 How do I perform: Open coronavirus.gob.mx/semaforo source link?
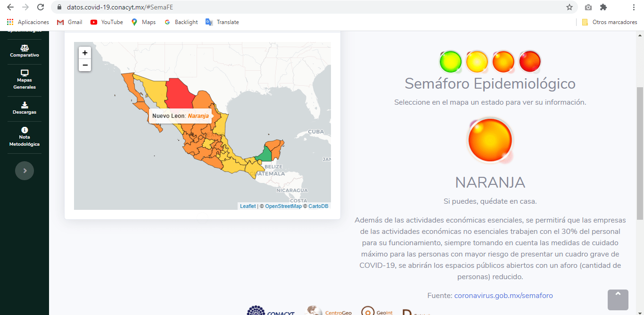503,296
